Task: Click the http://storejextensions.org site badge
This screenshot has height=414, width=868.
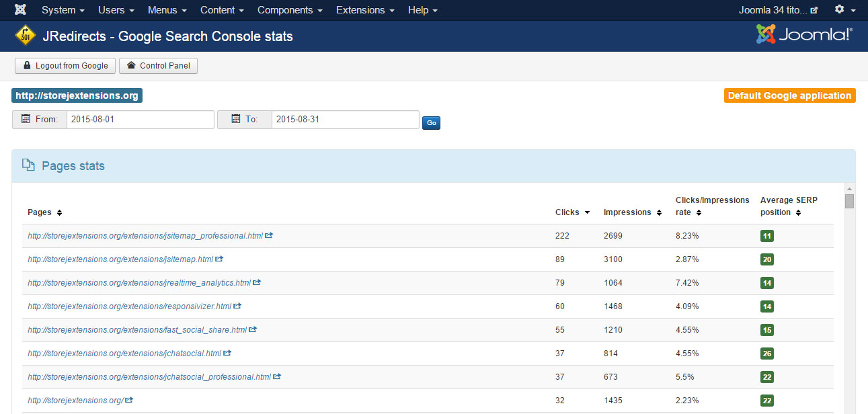Action: [x=77, y=95]
